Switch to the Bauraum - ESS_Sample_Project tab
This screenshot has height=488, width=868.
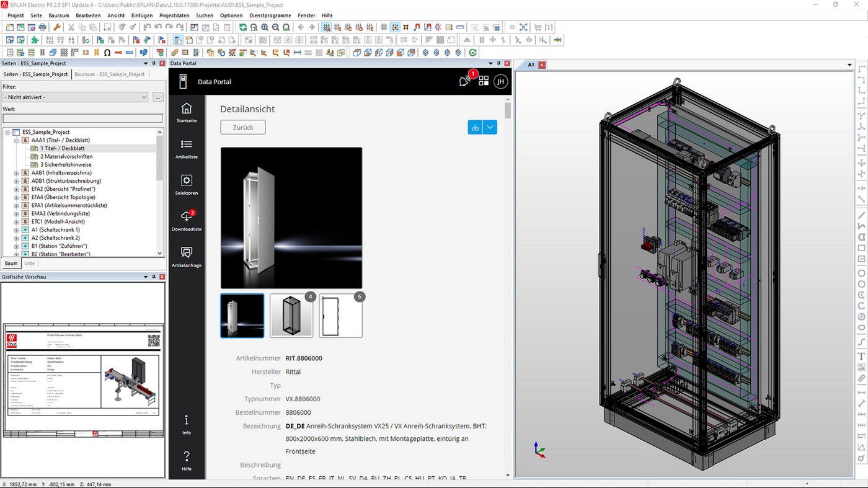(x=110, y=73)
